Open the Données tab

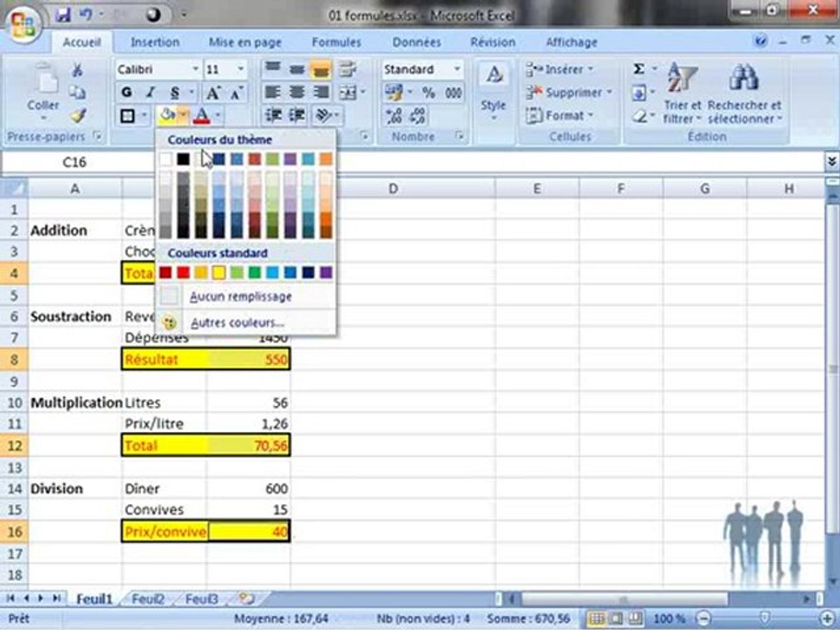(x=416, y=42)
